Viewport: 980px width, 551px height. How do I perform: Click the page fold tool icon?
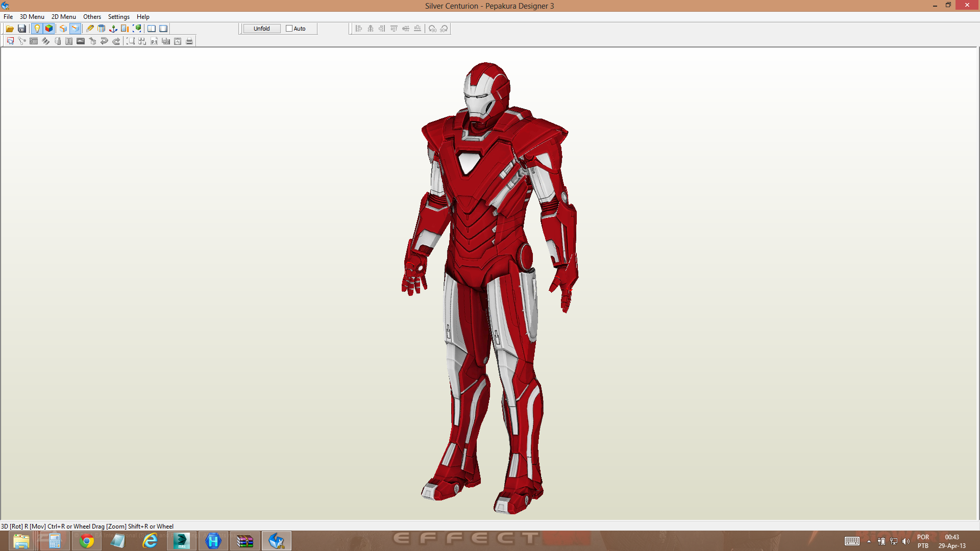pos(57,41)
